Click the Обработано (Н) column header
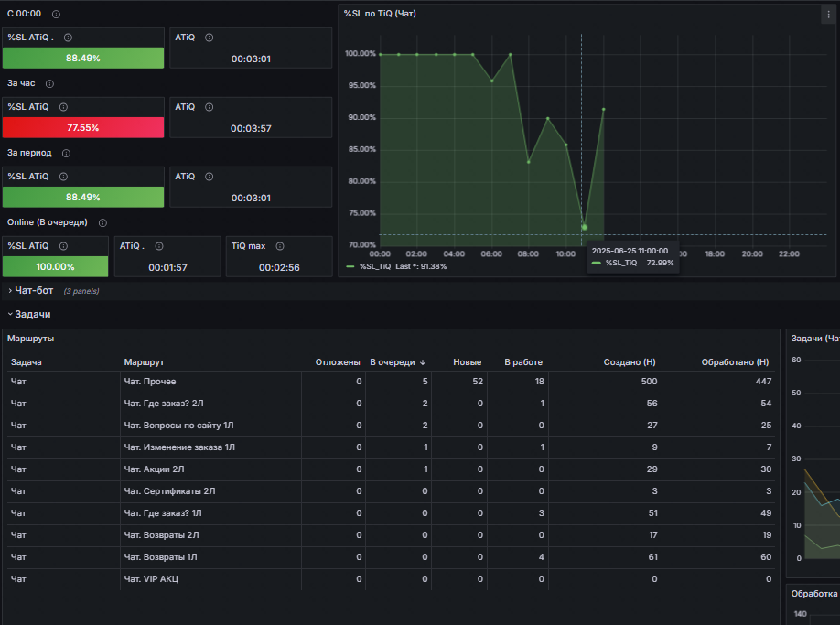This screenshot has width=840, height=625. coord(735,362)
